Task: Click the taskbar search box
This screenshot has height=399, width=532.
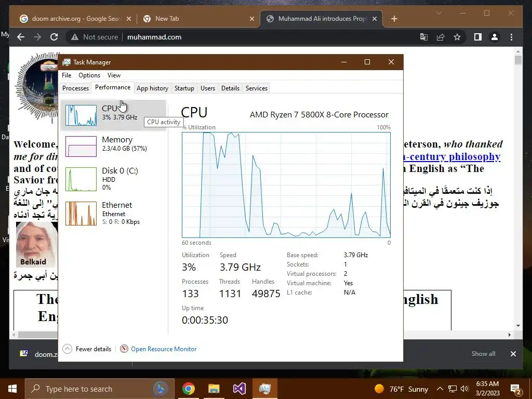Action: 100,389
